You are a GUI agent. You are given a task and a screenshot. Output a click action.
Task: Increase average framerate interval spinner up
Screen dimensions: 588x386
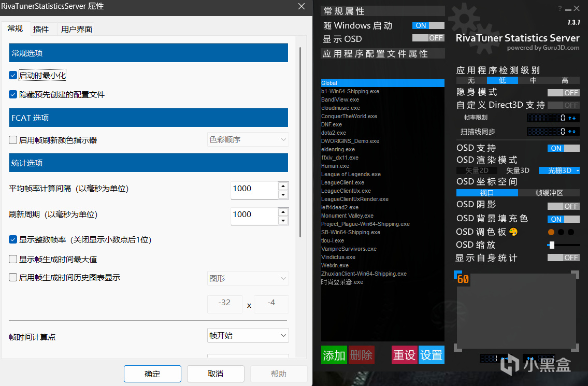click(x=283, y=186)
